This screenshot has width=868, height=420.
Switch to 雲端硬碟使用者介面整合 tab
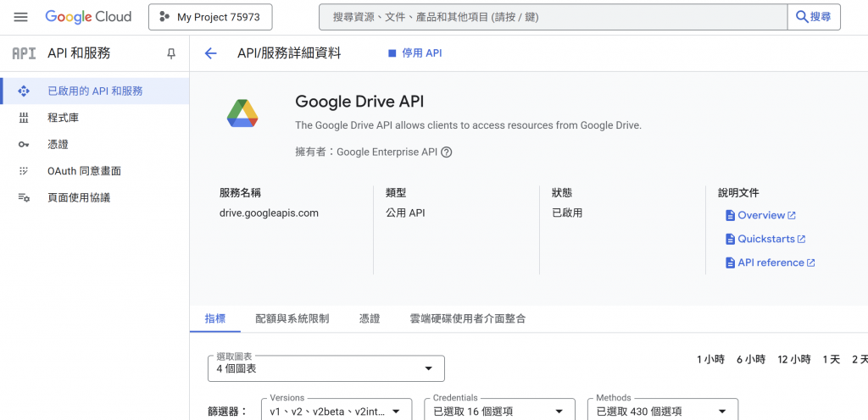(x=468, y=318)
